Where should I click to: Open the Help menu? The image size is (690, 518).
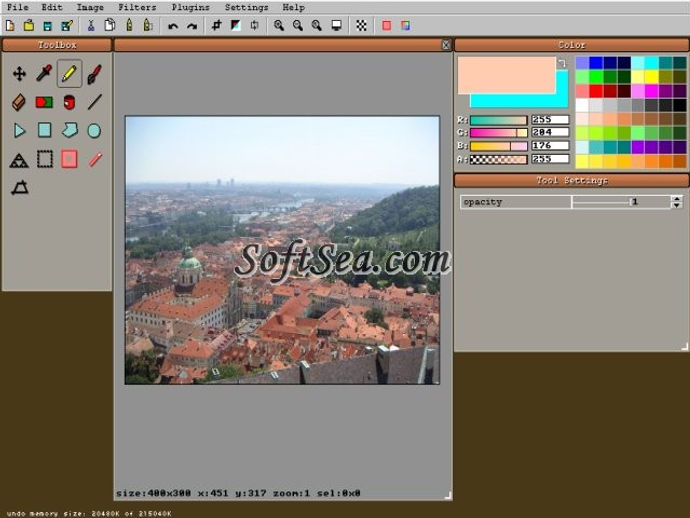294,7
